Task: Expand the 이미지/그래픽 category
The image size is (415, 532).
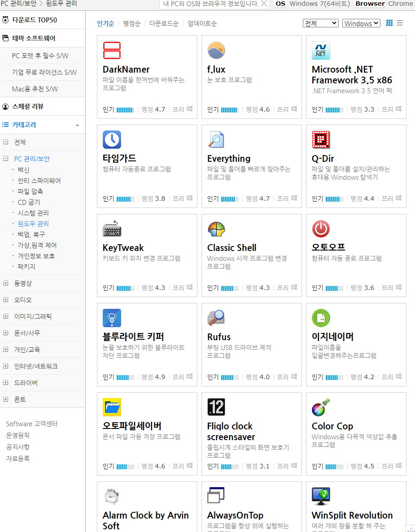Action: coord(5,316)
